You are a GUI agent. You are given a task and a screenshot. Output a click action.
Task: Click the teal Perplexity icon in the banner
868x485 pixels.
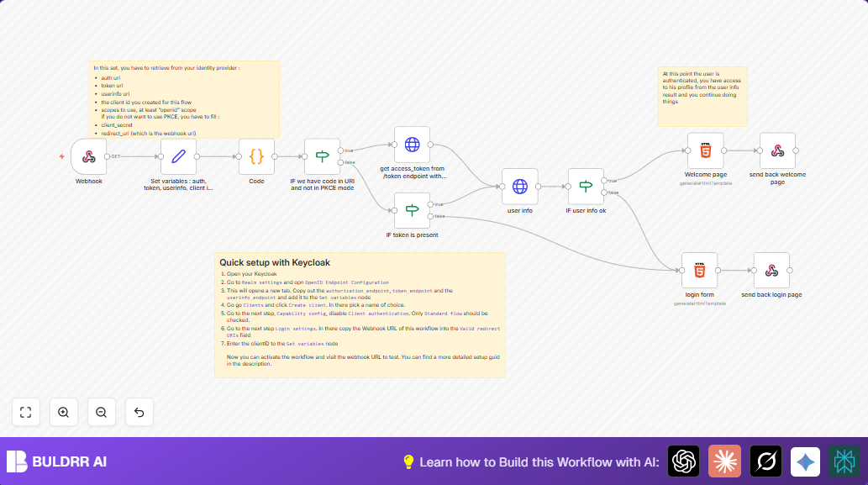click(844, 461)
